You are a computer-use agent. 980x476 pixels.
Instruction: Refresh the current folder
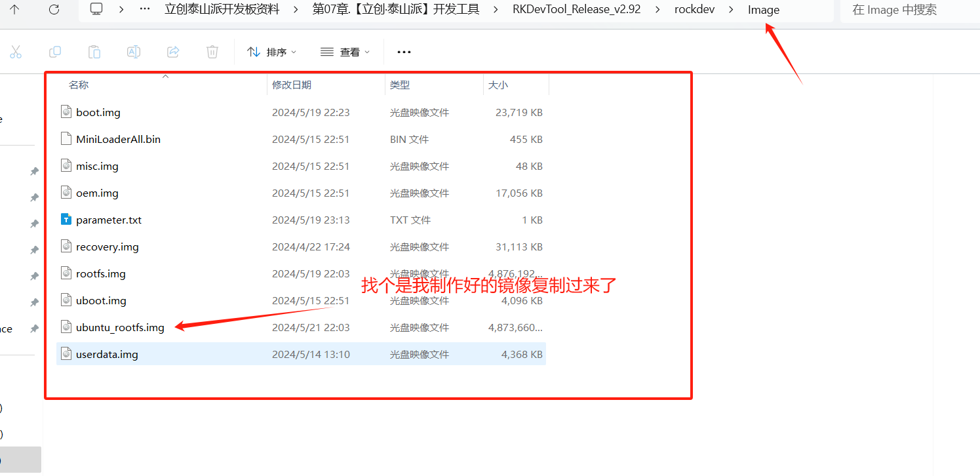tap(54, 9)
